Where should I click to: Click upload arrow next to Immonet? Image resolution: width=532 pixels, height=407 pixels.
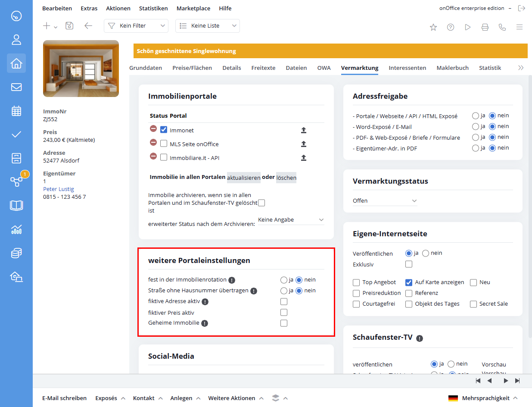(304, 130)
